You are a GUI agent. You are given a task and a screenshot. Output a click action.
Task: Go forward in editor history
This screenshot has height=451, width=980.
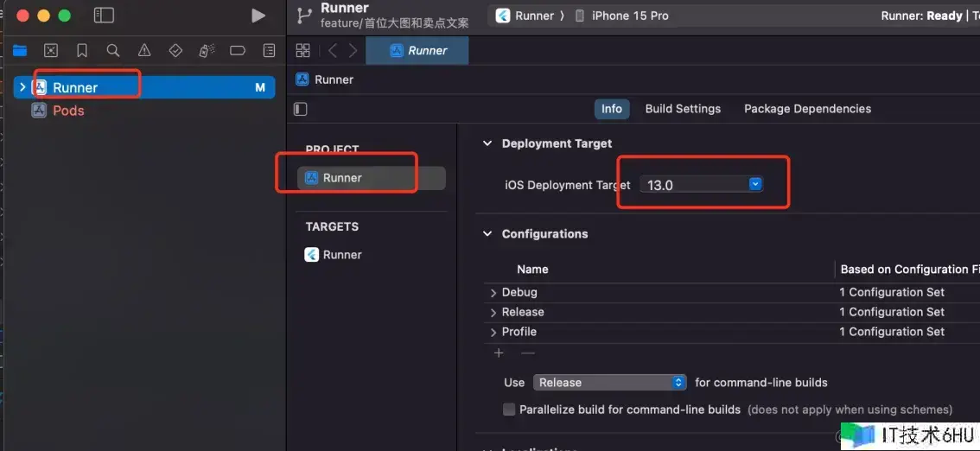[x=353, y=51]
